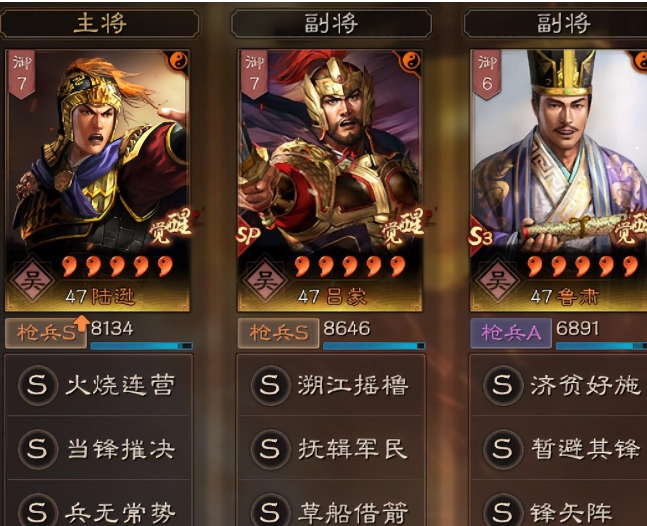Tap yin-yang icon on 陆逊 card

179,62
